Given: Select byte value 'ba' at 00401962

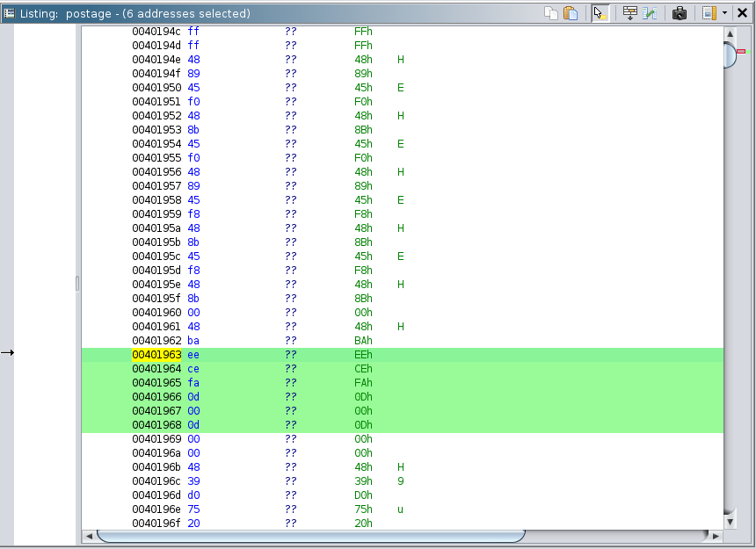Looking at the screenshot, I should [x=193, y=341].
